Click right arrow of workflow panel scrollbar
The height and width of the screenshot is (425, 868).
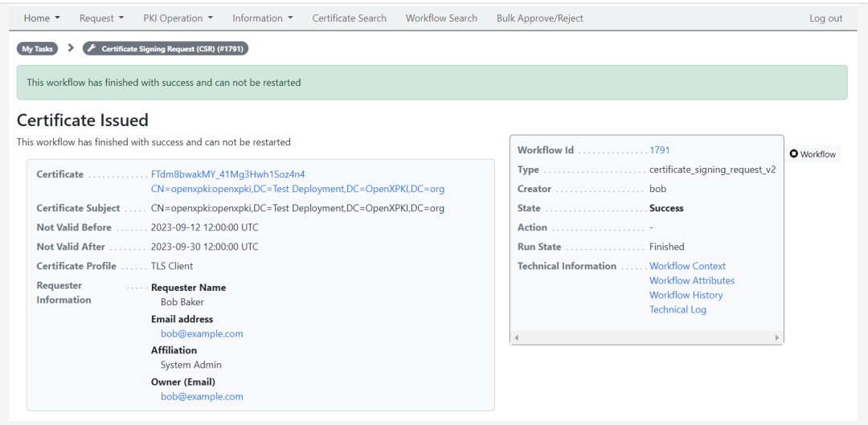(776, 337)
